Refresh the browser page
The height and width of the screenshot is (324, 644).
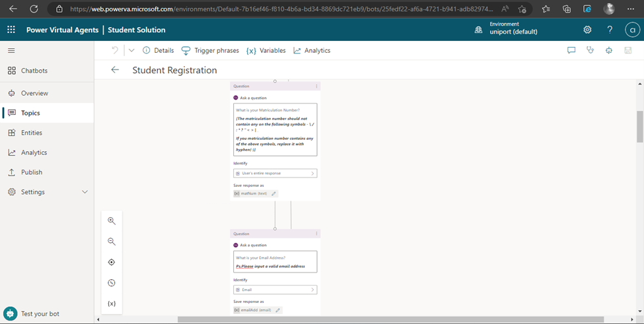(34, 9)
